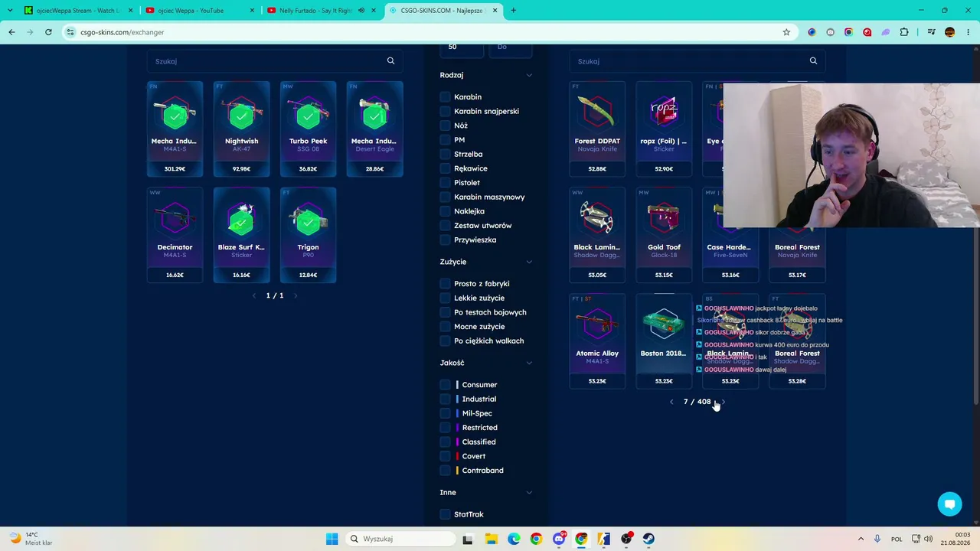
Task: Select the Trigon P90 skin card
Action: [308, 235]
